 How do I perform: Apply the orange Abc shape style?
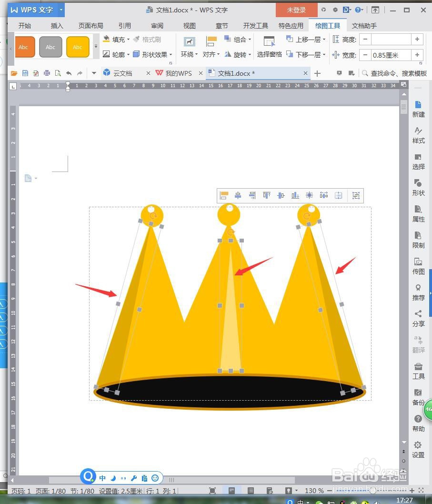[x=25, y=47]
